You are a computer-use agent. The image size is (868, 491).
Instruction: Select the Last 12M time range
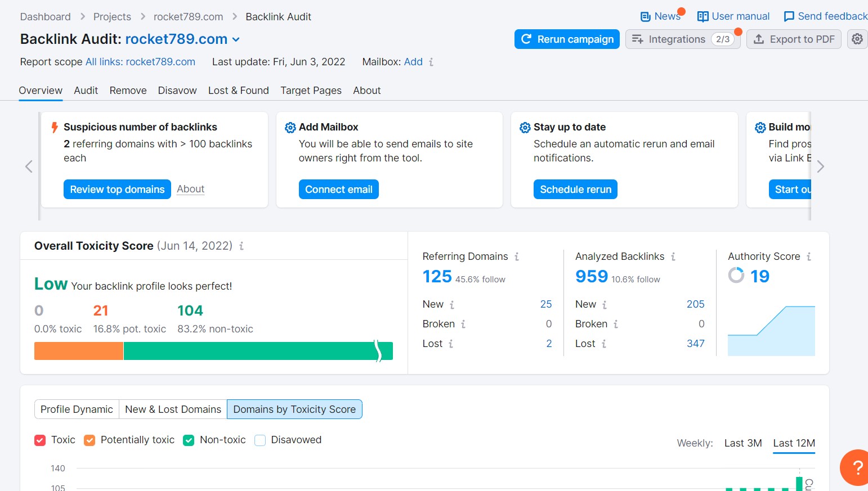click(794, 443)
